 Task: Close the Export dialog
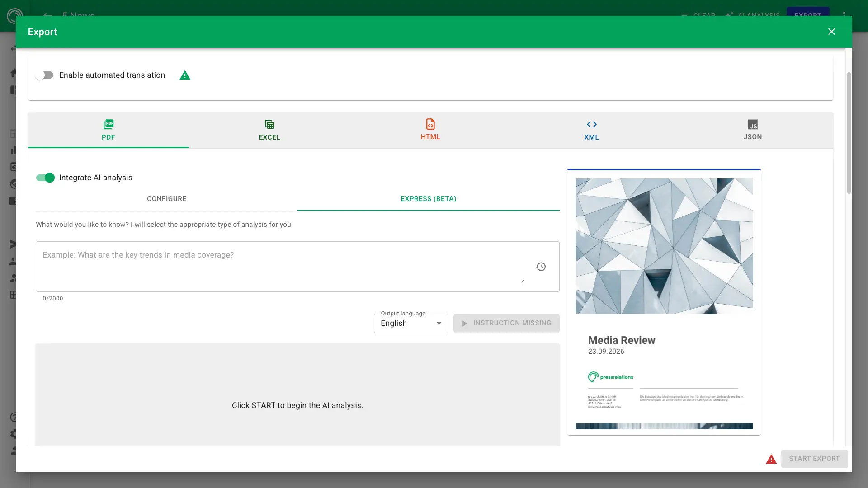point(831,32)
